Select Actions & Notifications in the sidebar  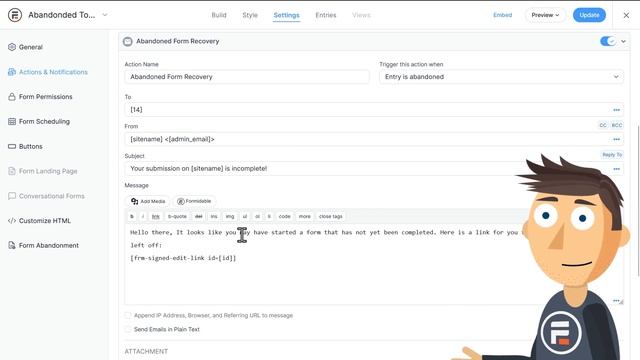click(x=53, y=72)
